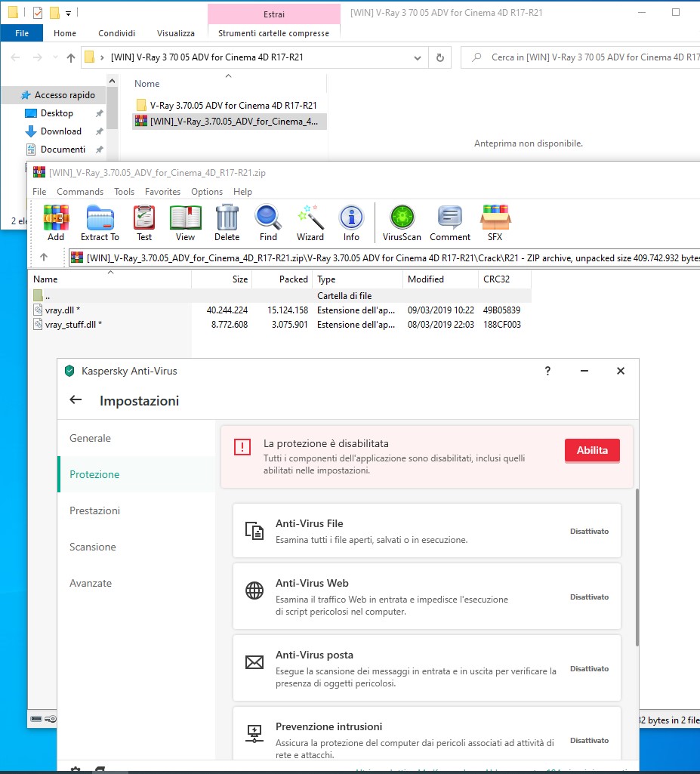The image size is (700, 774).
Task: Switch to the Condividi ribbon tab
Action: 116,33
